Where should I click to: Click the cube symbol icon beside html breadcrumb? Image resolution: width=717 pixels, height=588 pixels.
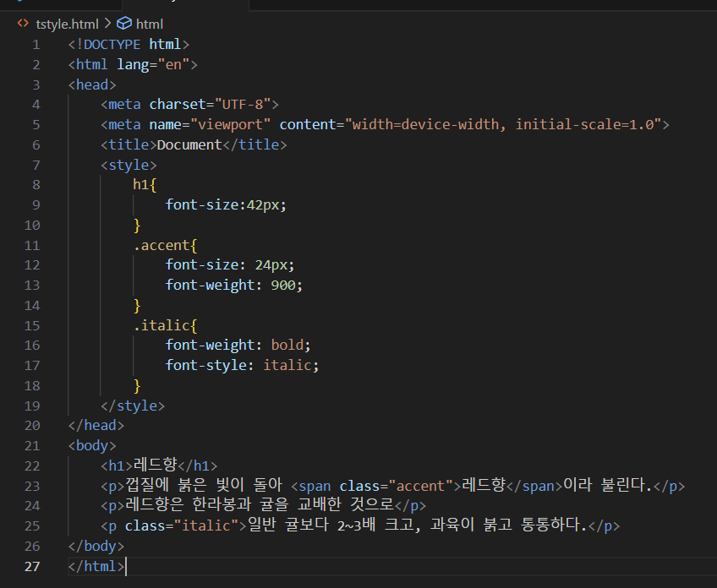click(x=124, y=24)
